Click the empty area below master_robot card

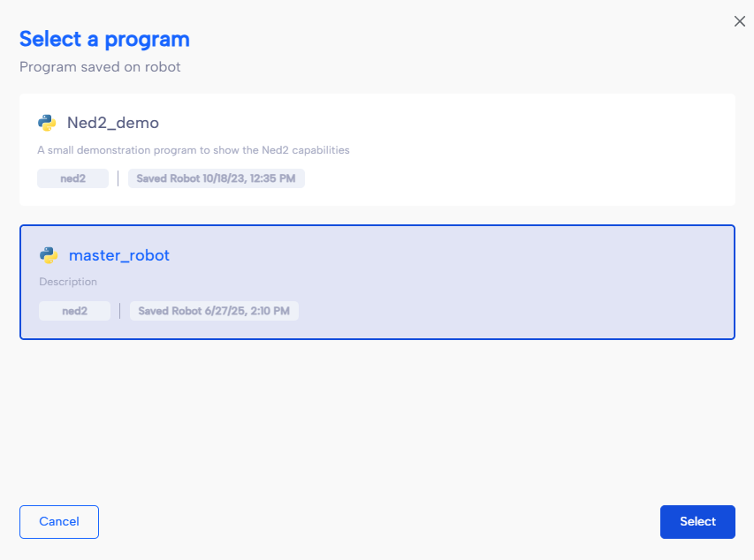click(x=377, y=418)
